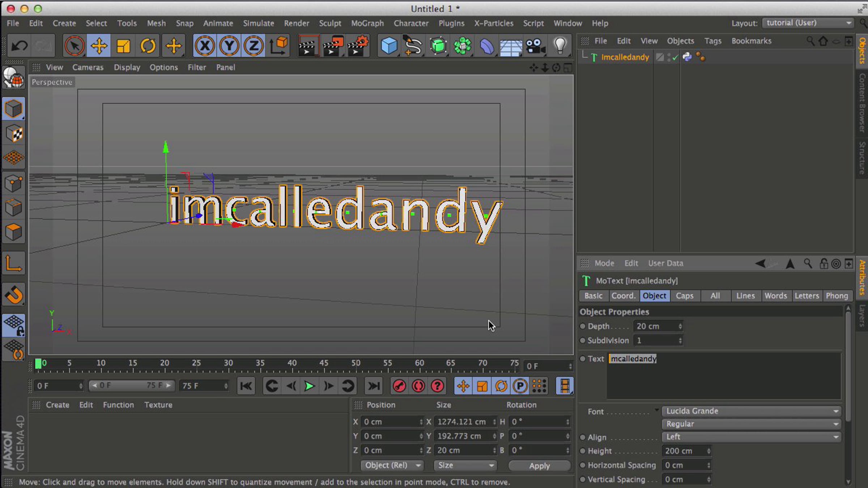The image size is (868, 488).
Task: Open the Object (Rel) dropdown
Action: pyautogui.click(x=392, y=465)
